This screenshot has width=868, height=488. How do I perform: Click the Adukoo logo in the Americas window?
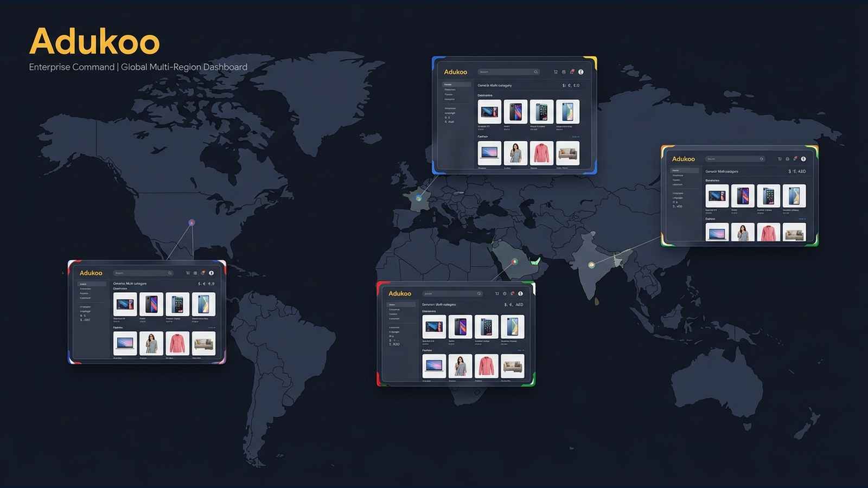coord(91,273)
